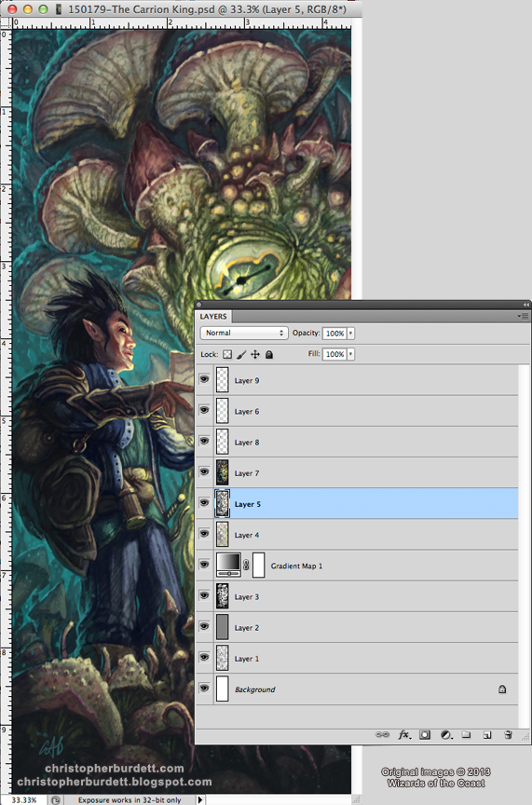Hide Layer 9 with its eye icon

point(204,379)
